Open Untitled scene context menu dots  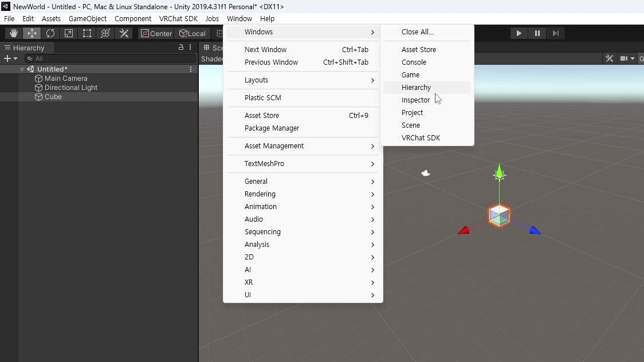[x=191, y=69]
